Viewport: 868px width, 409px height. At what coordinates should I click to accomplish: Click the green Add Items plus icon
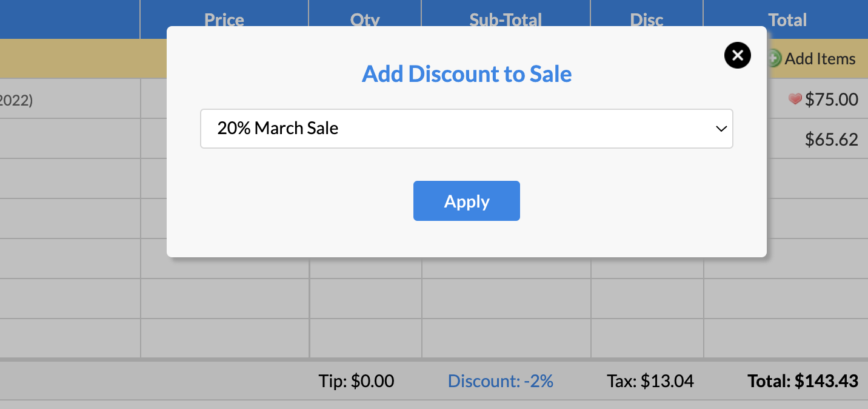pyautogui.click(x=774, y=59)
